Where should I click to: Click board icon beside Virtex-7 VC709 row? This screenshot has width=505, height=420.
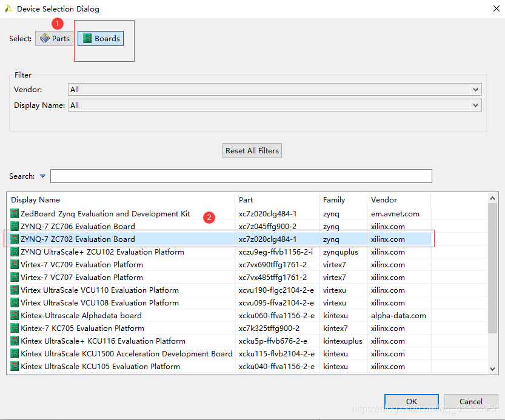pyautogui.click(x=15, y=264)
